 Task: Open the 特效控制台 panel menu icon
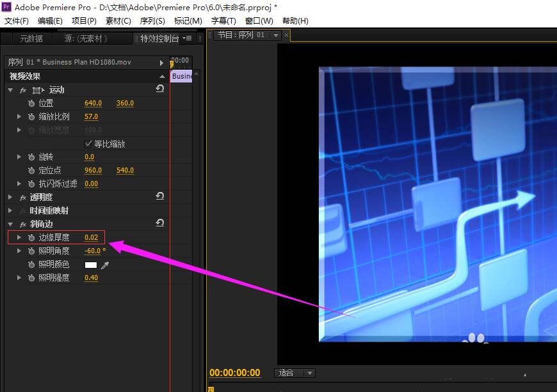pos(187,38)
